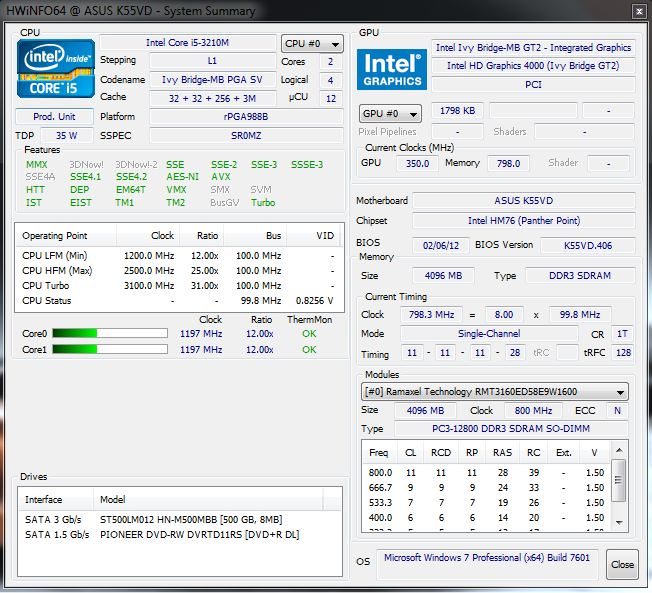Click the Model column header in Drives

(208, 499)
